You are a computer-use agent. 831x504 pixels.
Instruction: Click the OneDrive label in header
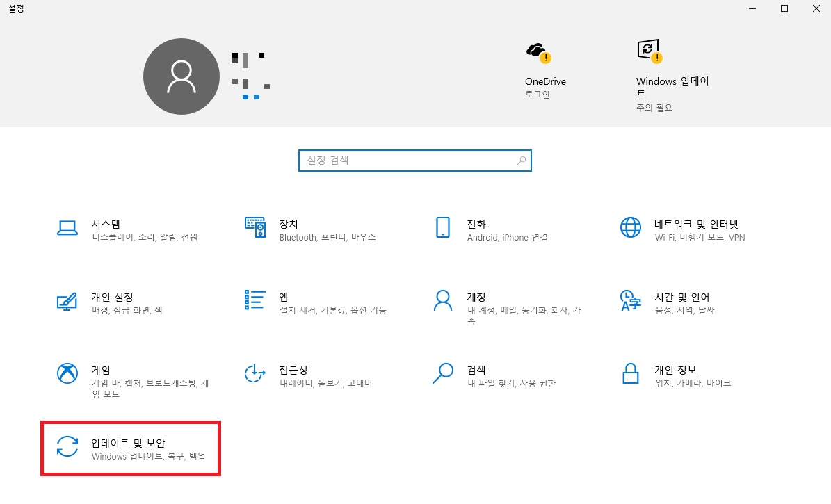pyautogui.click(x=545, y=81)
